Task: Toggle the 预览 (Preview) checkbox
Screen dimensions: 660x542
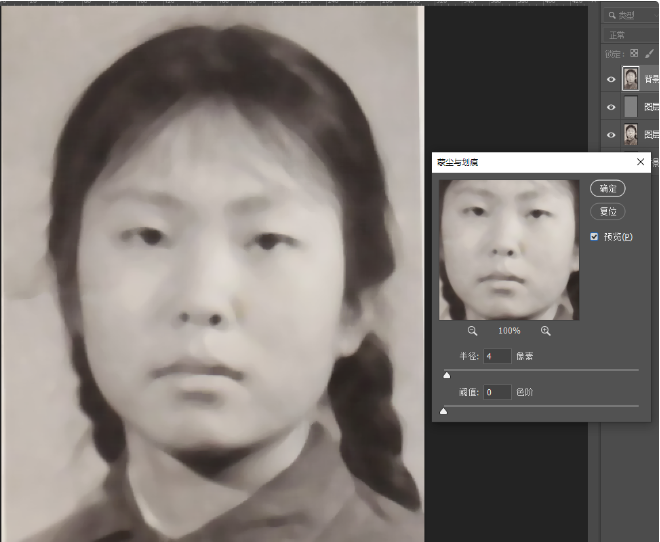Action: click(x=594, y=236)
